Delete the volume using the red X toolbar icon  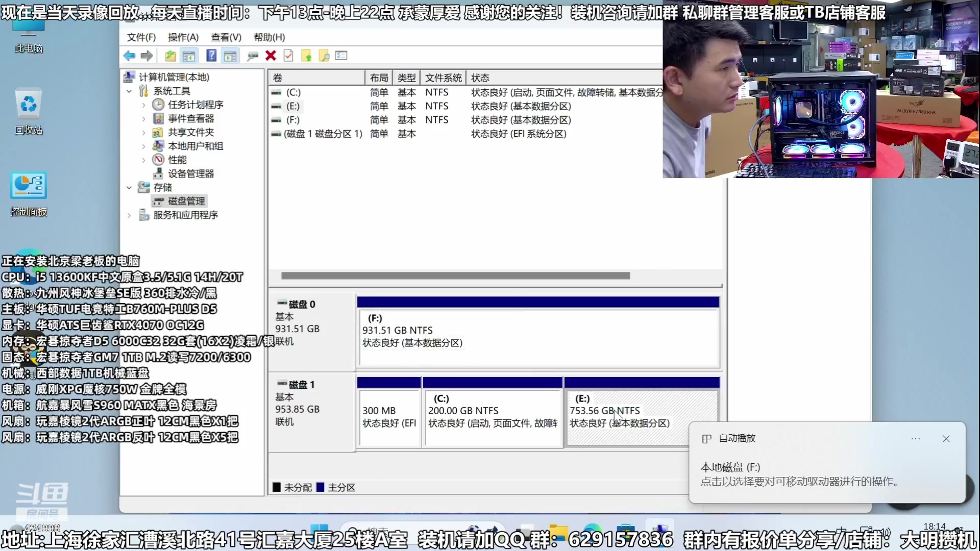point(271,56)
